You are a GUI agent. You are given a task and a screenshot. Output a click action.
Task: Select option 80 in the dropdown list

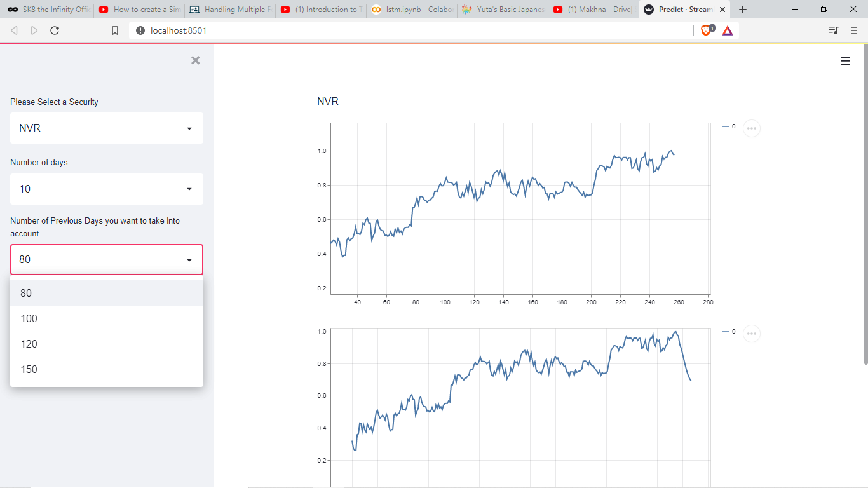[x=107, y=293]
